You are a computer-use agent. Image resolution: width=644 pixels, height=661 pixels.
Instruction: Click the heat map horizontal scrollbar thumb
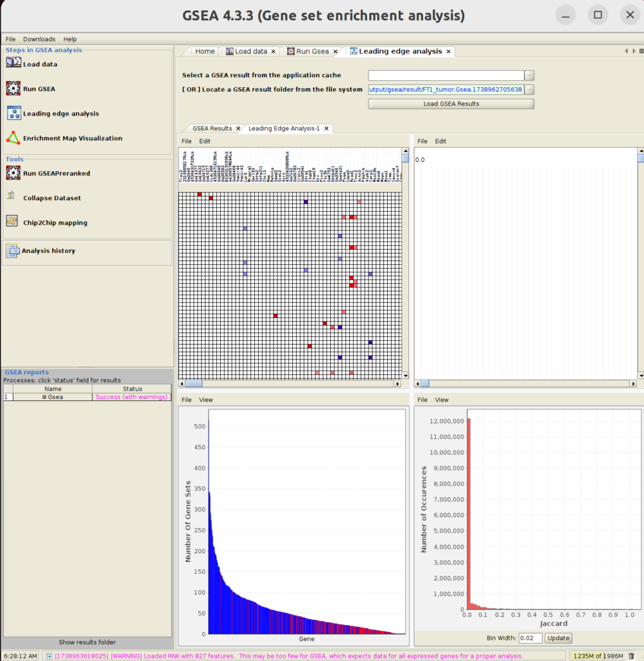coord(194,383)
